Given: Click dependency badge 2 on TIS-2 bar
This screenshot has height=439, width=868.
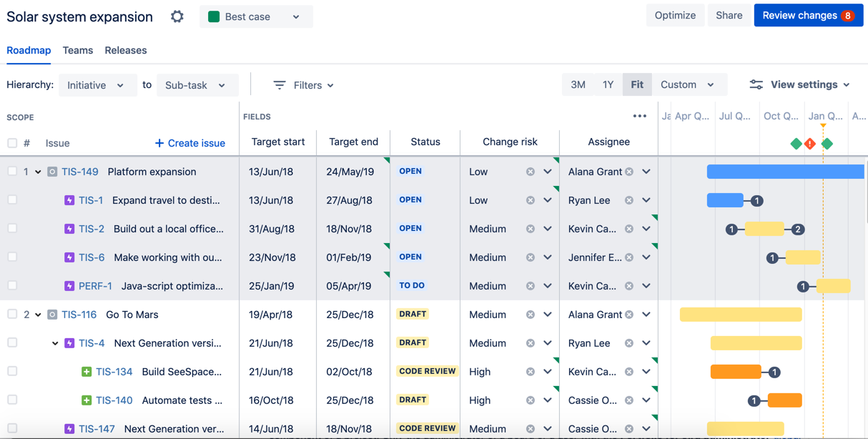Looking at the screenshot, I should coord(798,230).
